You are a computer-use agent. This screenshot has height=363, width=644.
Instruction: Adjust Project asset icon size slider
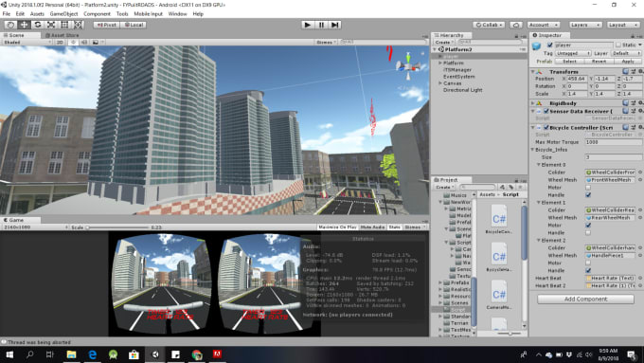(x=510, y=334)
